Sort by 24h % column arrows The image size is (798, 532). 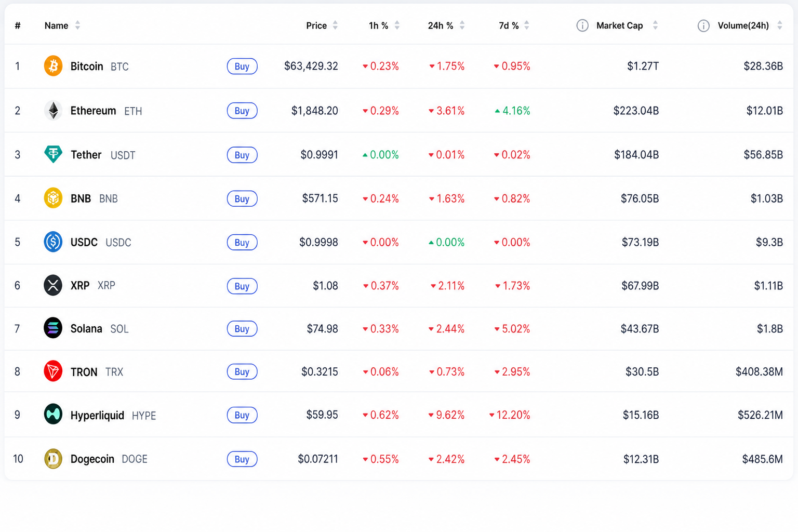click(462, 25)
